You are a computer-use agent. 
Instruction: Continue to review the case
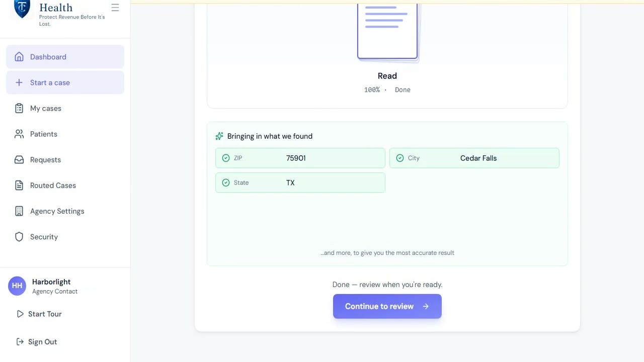[387, 306]
